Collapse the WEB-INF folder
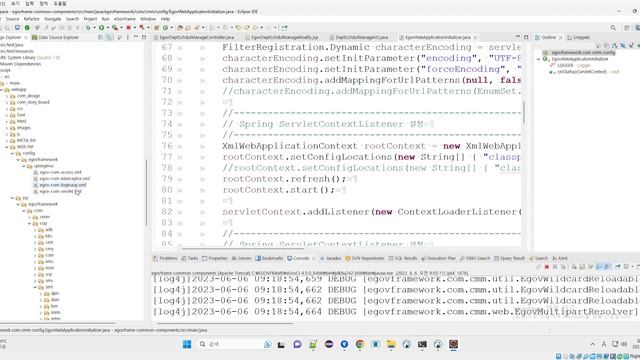 [7, 147]
